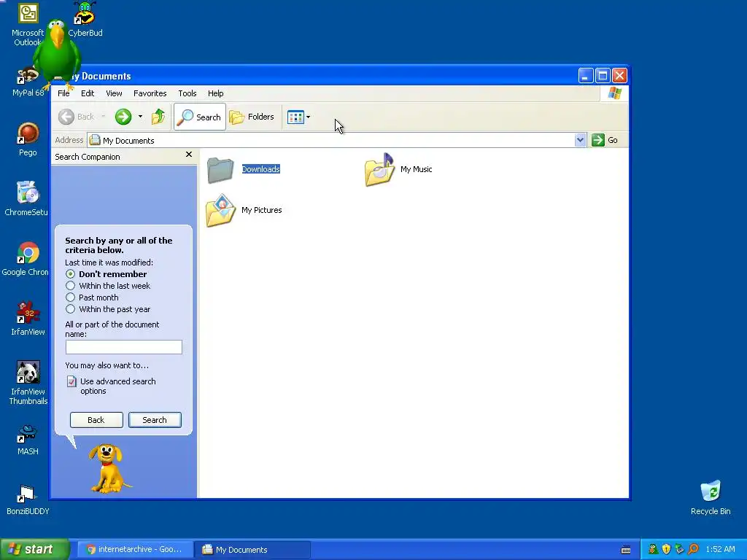Launch the IrfanView desktop shortcut

[28, 318]
